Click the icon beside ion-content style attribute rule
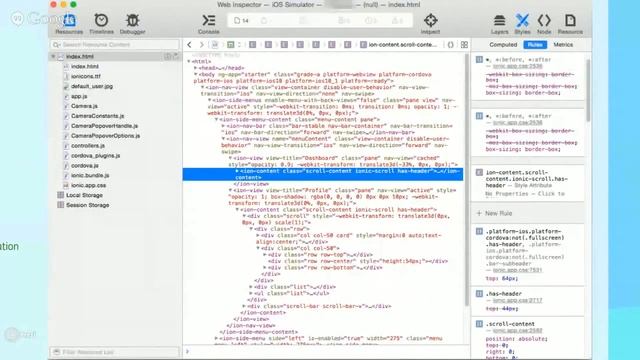Screen dimensions: 640x360 (x=479, y=173)
